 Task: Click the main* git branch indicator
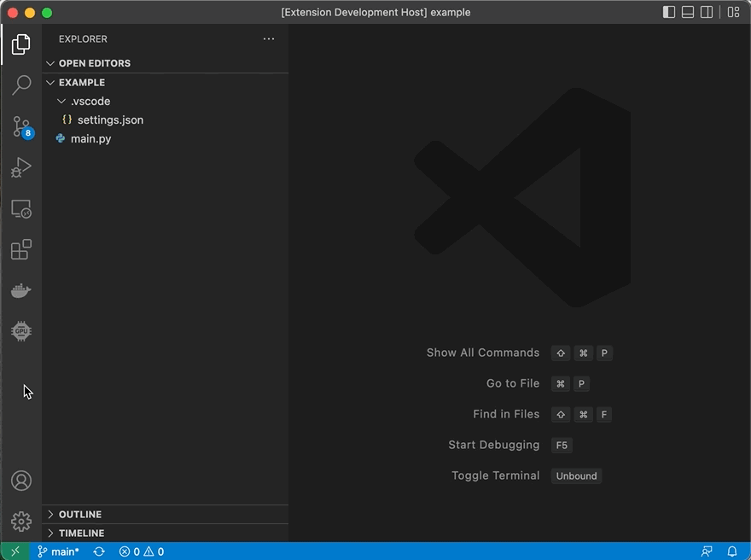(58, 551)
